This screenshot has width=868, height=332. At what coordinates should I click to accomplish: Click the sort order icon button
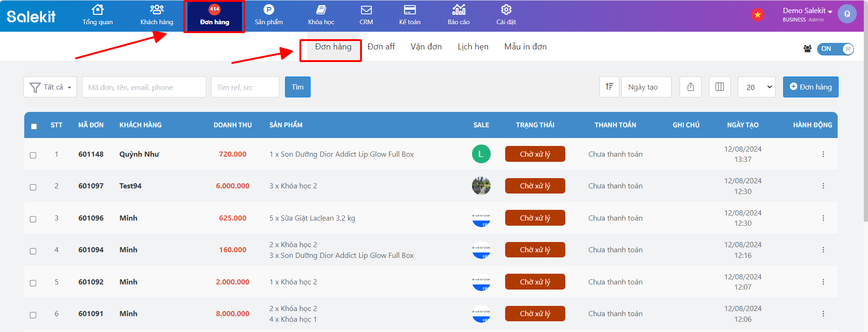(609, 87)
